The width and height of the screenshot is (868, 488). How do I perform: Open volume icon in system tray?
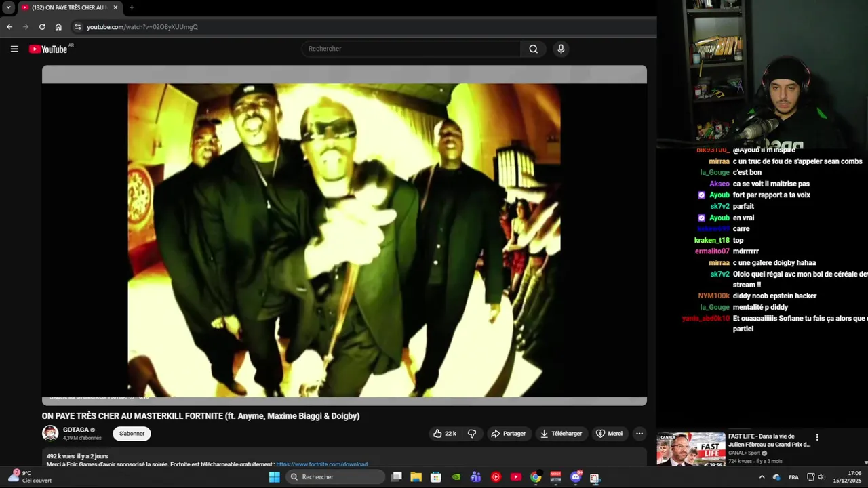pyautogui.click(x=821, y=477)
